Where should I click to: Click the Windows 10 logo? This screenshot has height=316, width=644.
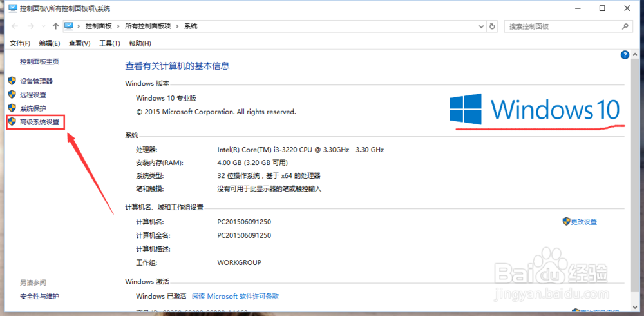(535, 109)
